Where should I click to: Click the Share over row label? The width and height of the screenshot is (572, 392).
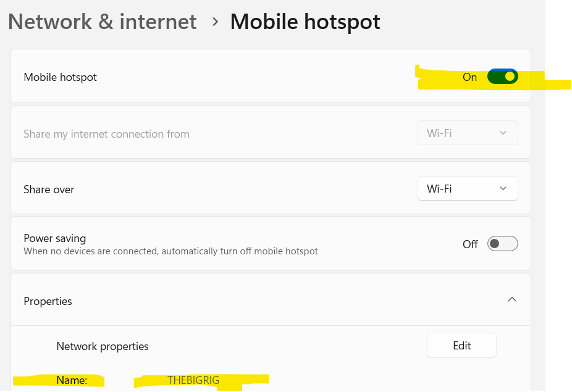[49, 190]
